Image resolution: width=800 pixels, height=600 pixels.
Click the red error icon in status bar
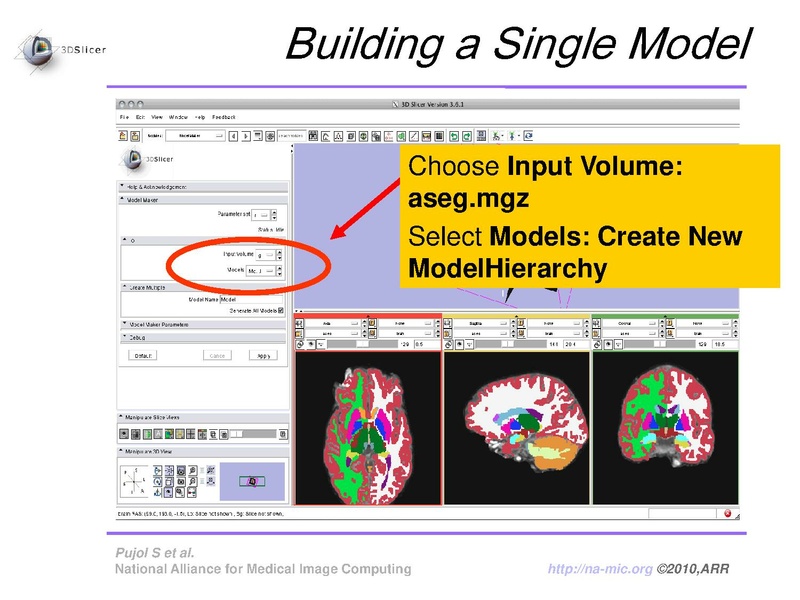[728, 514]
